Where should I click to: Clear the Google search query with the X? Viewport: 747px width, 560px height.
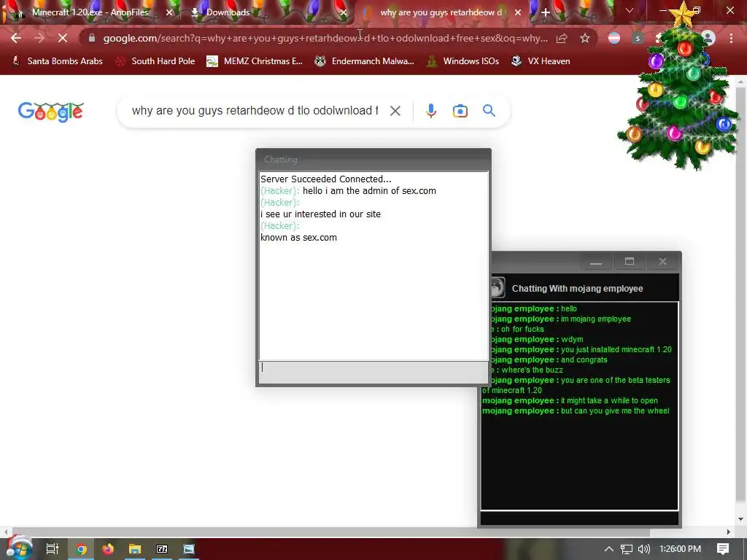pos(395,111)
